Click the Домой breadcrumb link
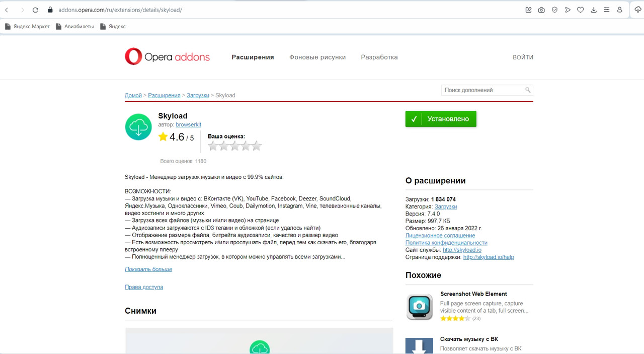The image size is (644, 354). (133, 95)
